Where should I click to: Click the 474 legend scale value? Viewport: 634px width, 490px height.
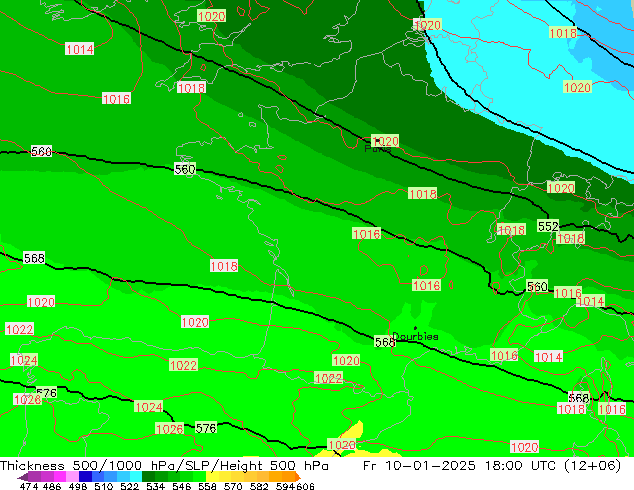tap(29, 486)
